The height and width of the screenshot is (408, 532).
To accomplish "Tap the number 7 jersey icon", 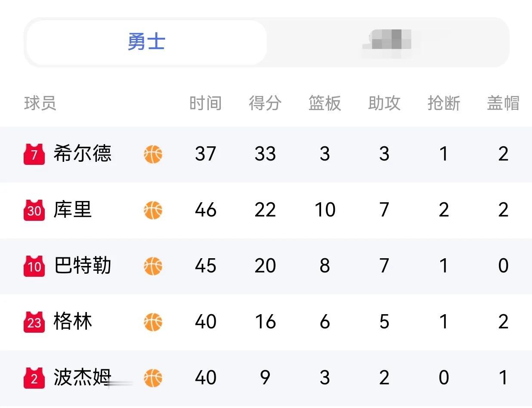I will 34,154.
